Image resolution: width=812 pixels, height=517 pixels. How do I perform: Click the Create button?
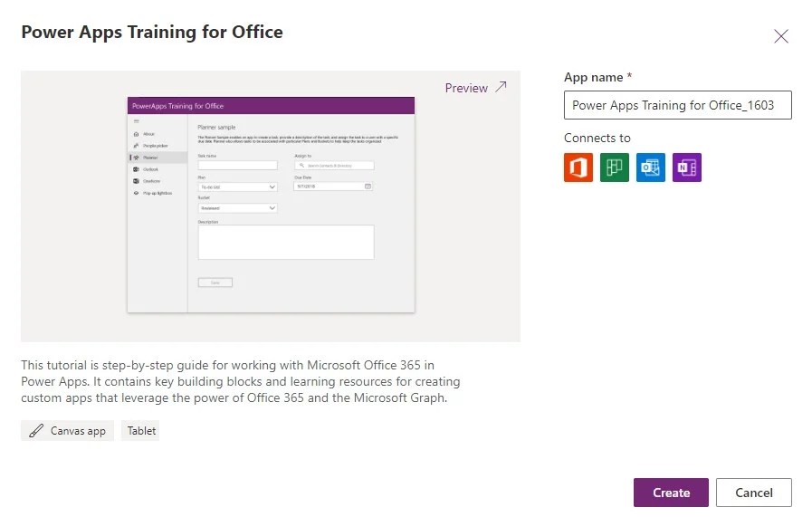point(671,493)
